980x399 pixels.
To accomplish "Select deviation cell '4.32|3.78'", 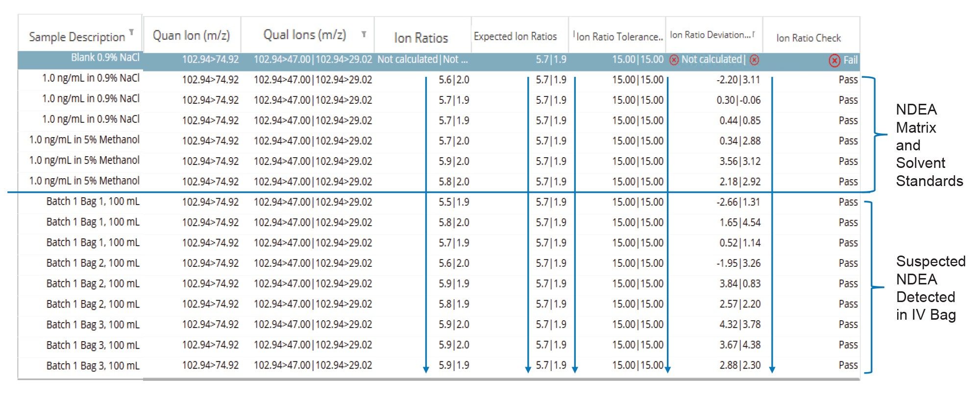I will 740,325.
